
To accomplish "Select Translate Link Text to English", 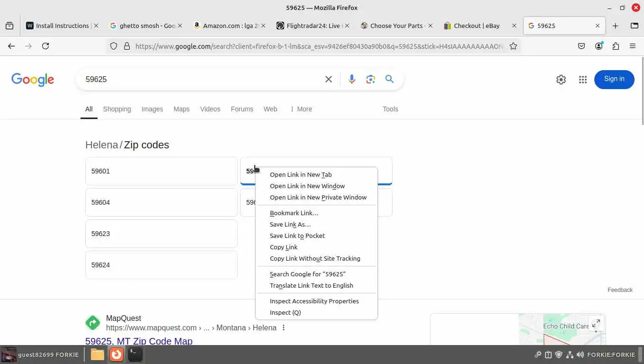I will 316,285.
